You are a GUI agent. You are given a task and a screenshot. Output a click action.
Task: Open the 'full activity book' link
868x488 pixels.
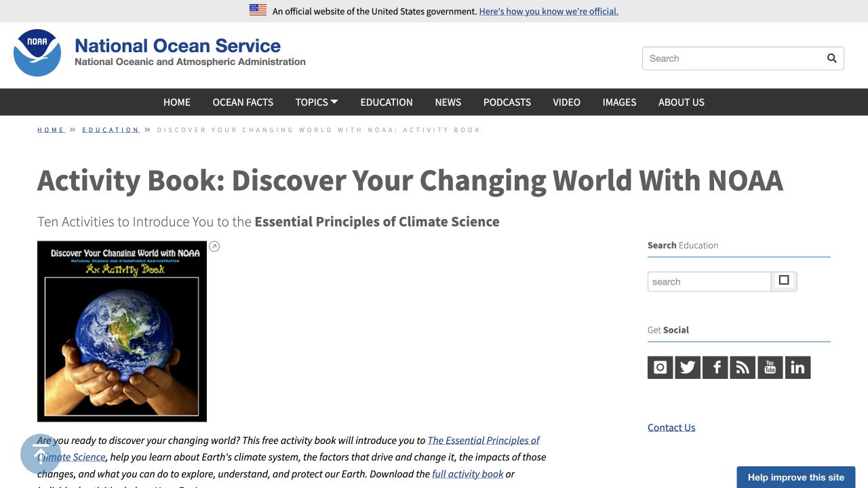coord(468,474)
